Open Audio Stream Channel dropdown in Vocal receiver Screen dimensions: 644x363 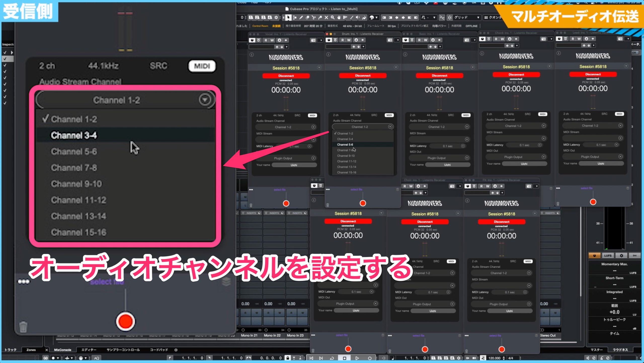coord(286,127)
